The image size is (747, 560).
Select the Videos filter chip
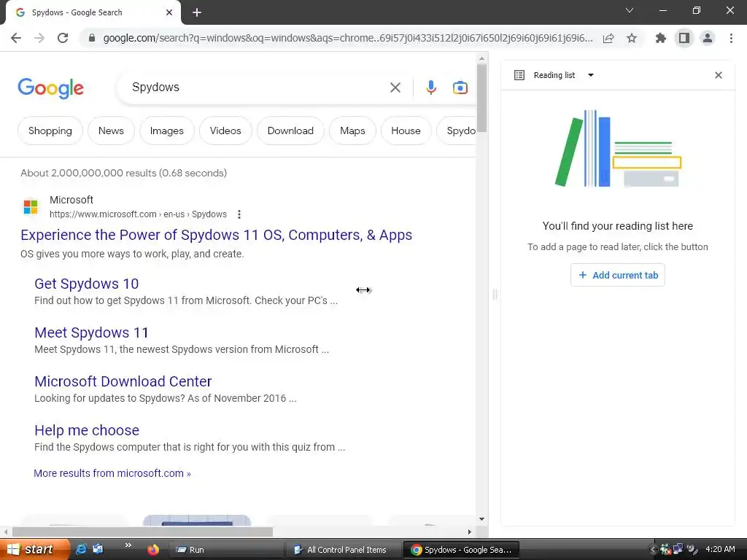[225, 131]
